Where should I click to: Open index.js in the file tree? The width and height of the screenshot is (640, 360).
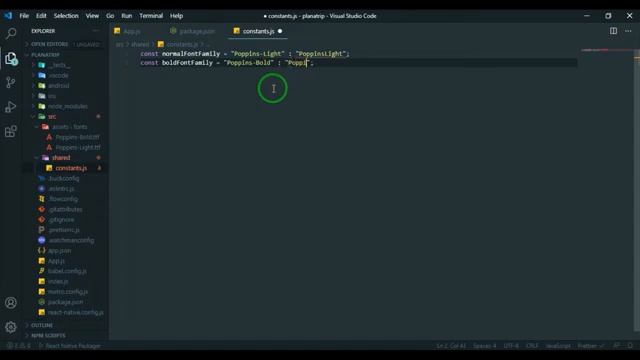[x=58, y=281]
